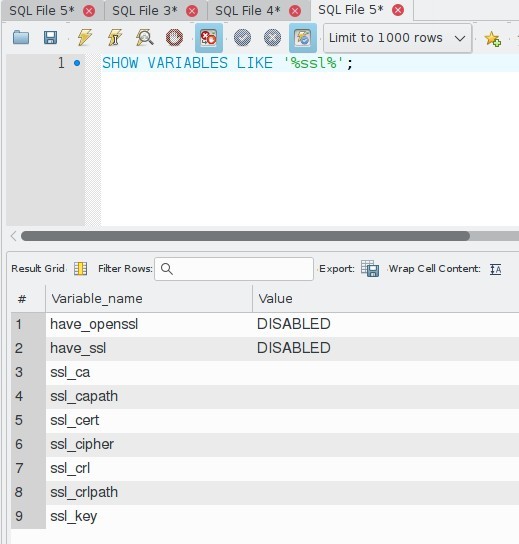Save the script with the floppy disk icon
519x544 pixels.
point(50,37)
